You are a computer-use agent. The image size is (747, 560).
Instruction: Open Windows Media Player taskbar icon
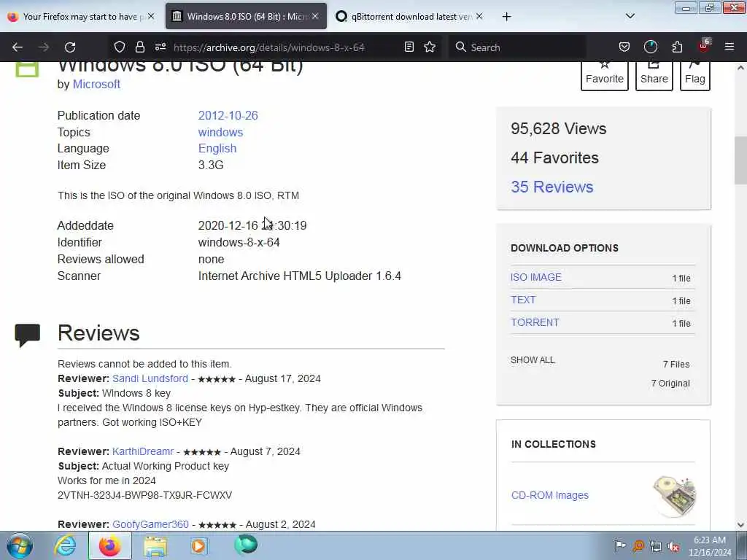point(199,545)
